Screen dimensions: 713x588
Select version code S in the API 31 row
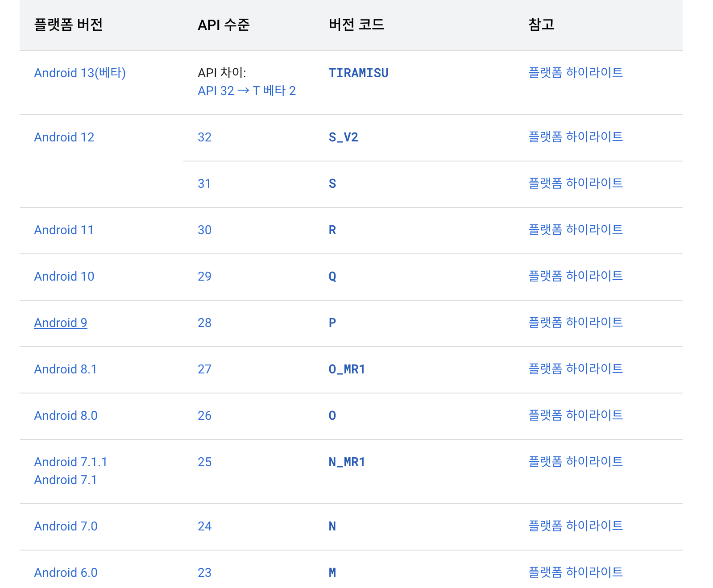[x=332, y=183]
